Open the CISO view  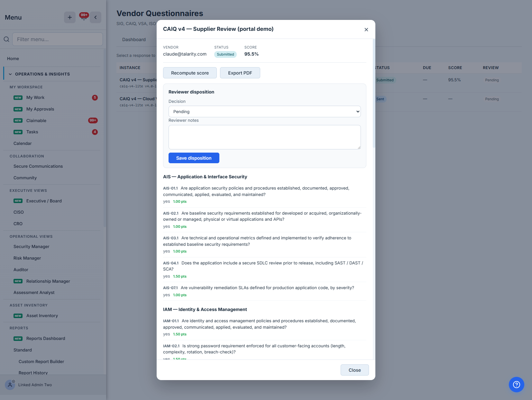click(x=19, y=212)
